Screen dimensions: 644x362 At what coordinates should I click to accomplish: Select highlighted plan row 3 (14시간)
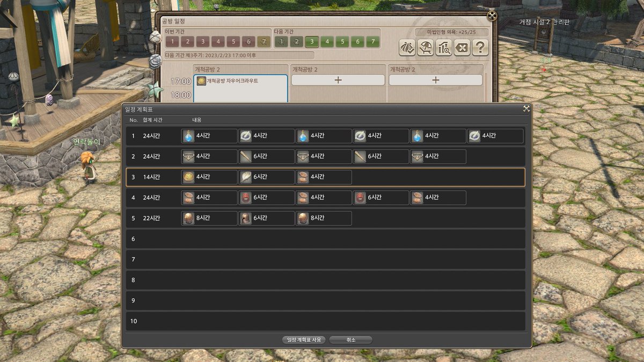coord(325,177)
